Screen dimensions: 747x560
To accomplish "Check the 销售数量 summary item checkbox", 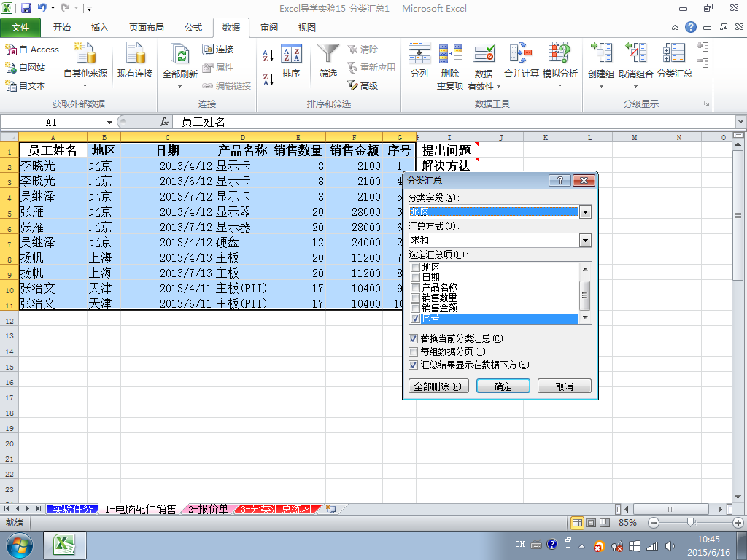I will coord(415,297).
